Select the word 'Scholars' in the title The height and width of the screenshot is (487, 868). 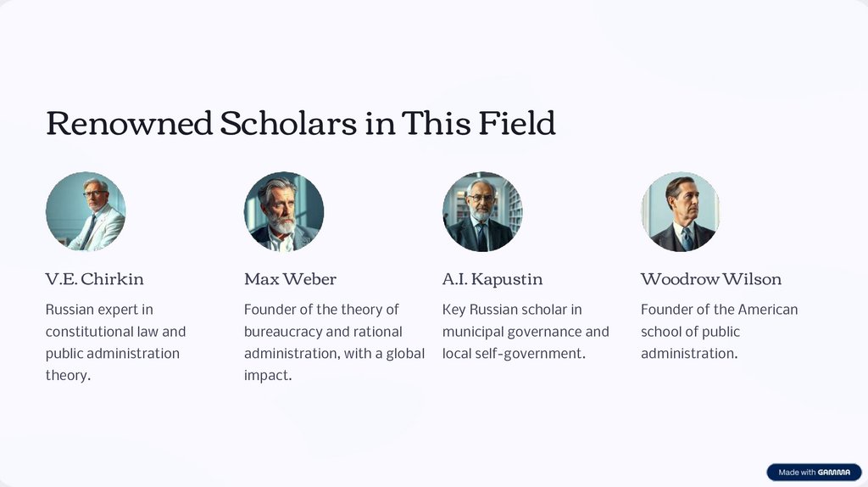point(288,124)
